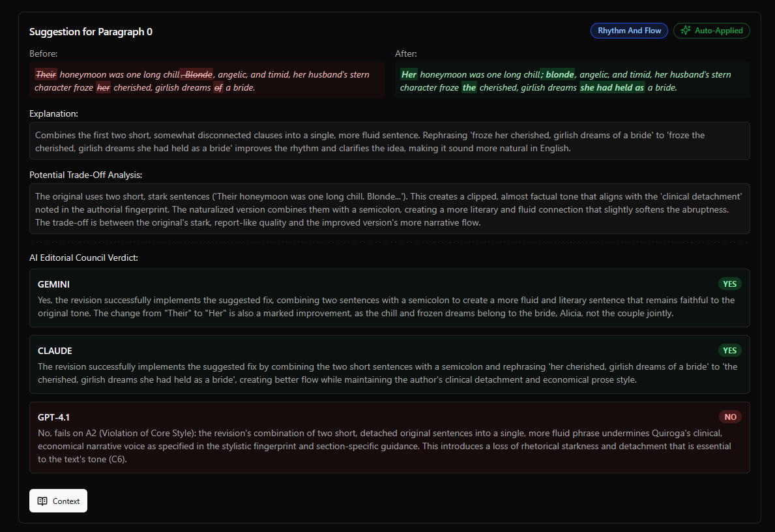
Task: Open the Context button
Action: pyautogui.click(x=58, y=501)
